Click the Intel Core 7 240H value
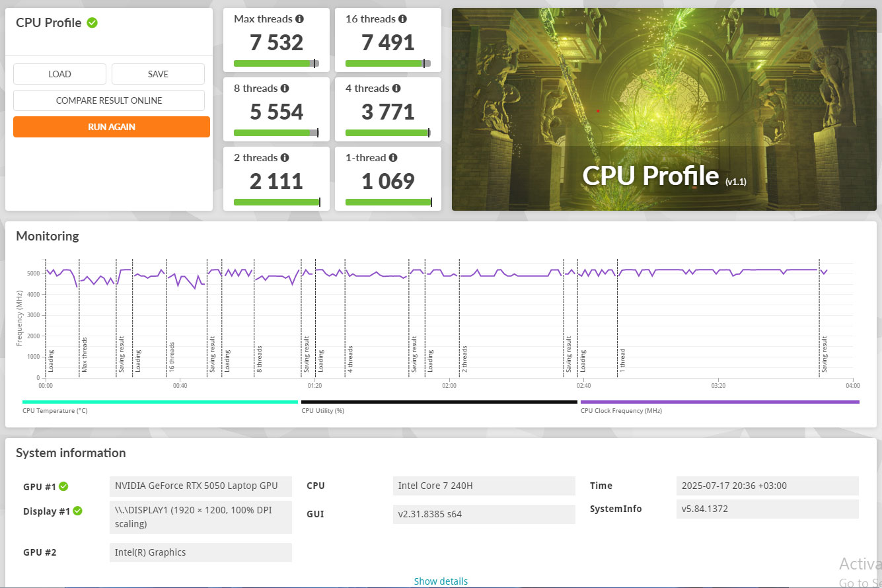 coord(484,486)
